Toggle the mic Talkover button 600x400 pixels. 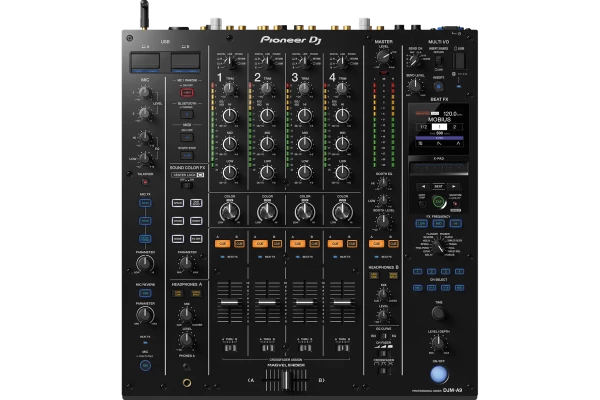(x=145, y=182)
